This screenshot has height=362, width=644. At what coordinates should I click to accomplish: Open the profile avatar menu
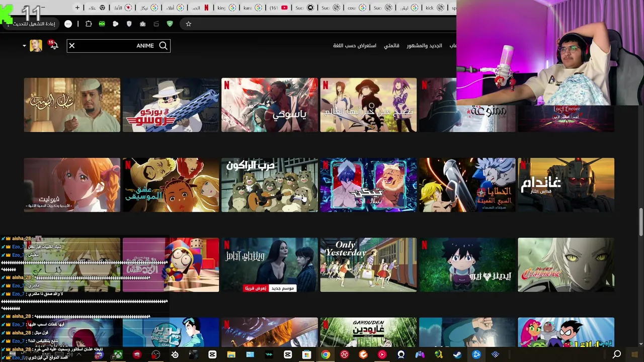[x=36, y=46]
